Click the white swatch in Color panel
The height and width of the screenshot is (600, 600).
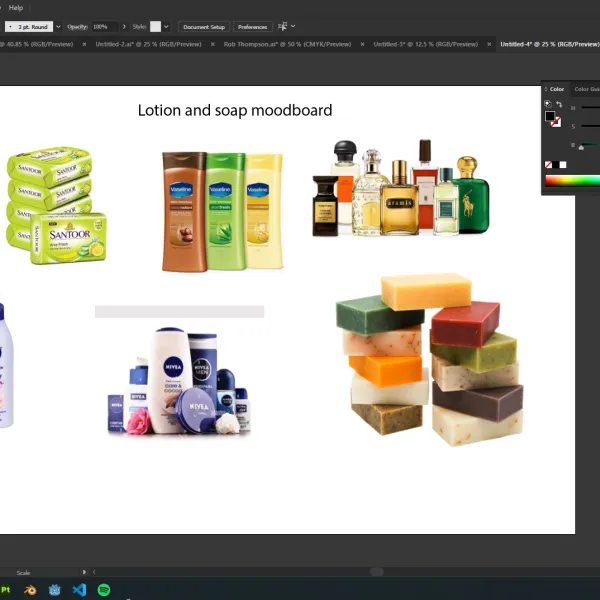(563, 165)
